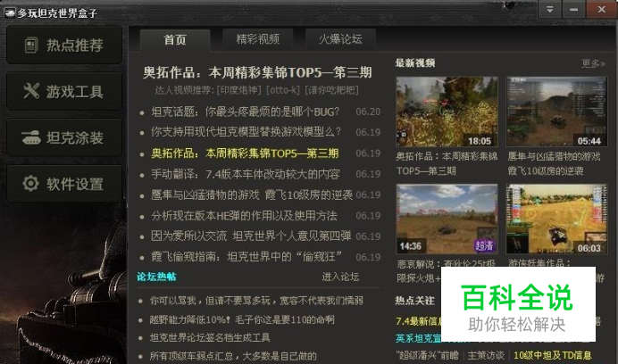Play the 06:03 video thumbnail
618x364 pixels.
point(556,219)
